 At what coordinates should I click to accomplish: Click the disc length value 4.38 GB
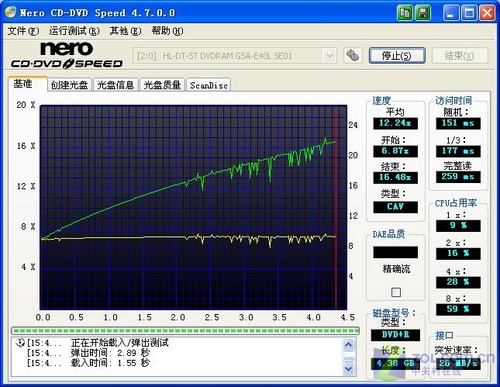tap(395, 364)
